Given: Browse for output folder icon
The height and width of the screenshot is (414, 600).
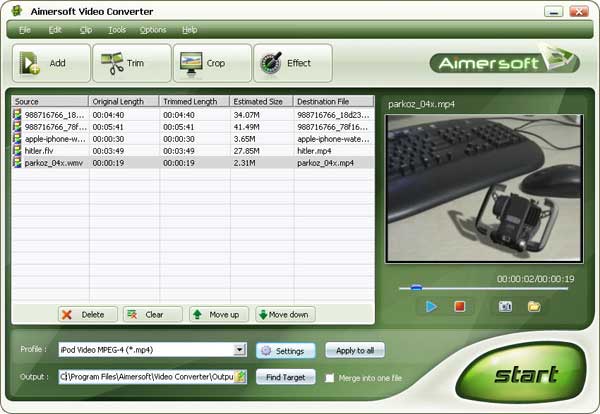Looking at the screenshot, I should tap(240, 377).
